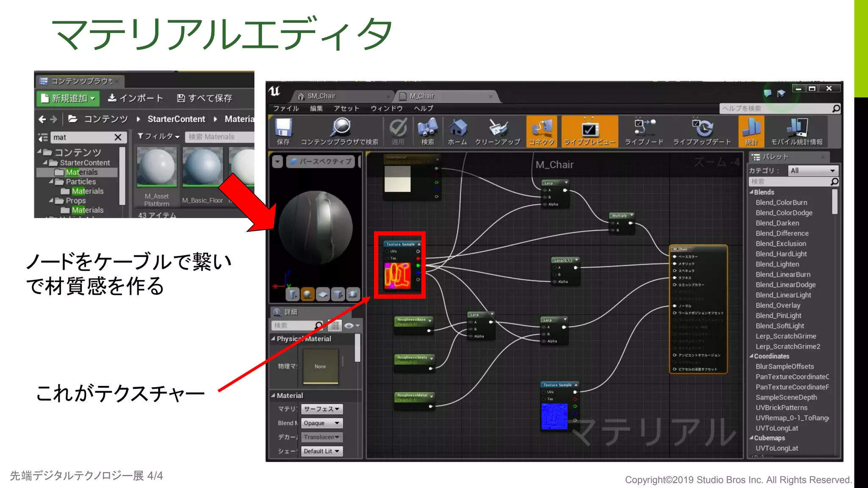Screen dimensions: 868x488
Task: Collapse the Coordinates category in palette
Action: coord(751,356)
